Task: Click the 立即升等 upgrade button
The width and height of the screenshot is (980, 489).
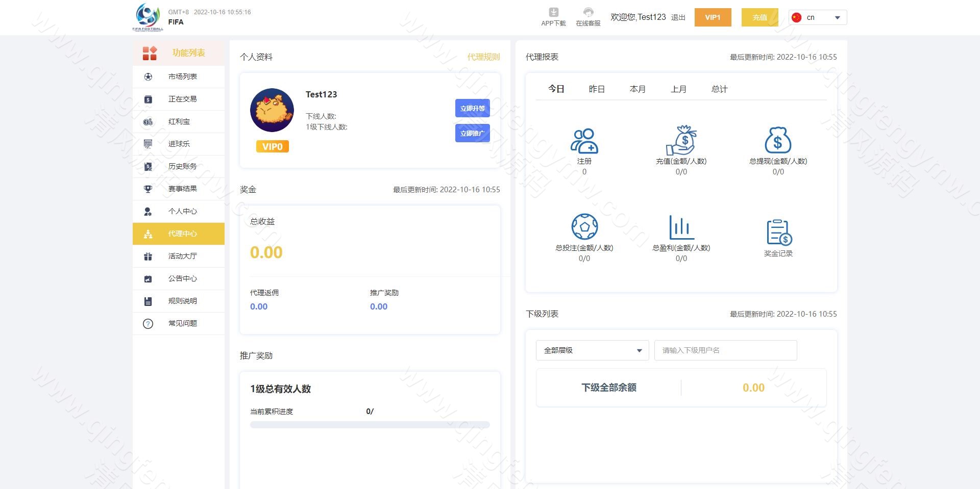Action: click(x=472, y=108)
